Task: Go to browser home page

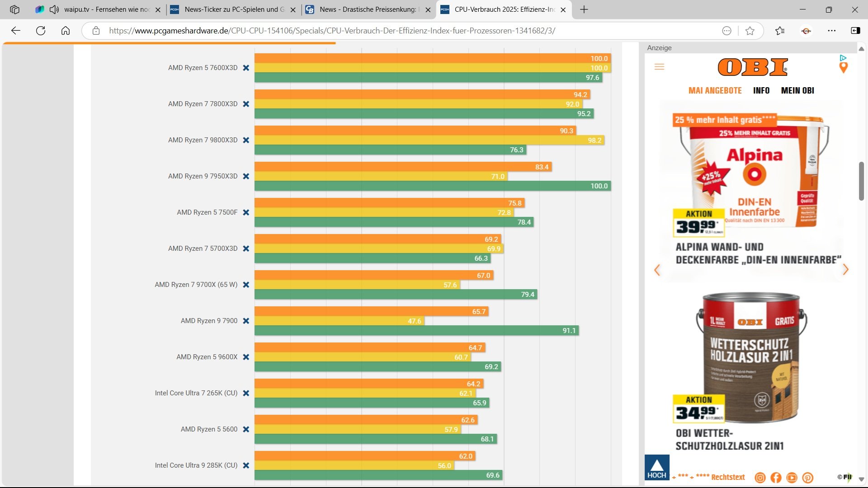Action: pos(66,31)
